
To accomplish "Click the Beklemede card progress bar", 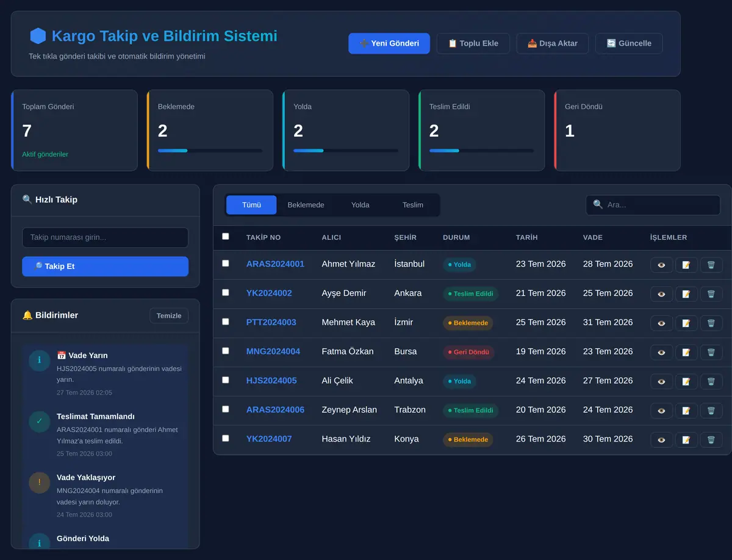I will [210, 151].
